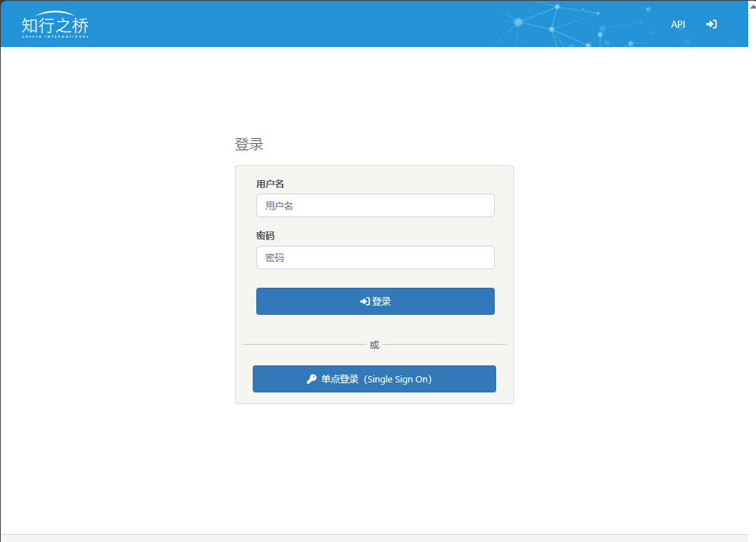Click the 登录 page heading

click(x=250, y=143)
